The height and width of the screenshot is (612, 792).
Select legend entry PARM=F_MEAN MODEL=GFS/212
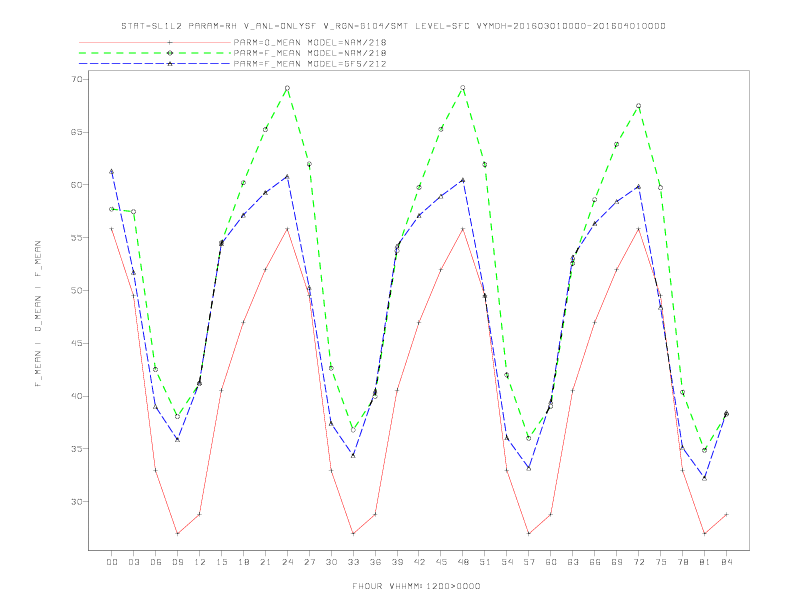click(310, 64)
